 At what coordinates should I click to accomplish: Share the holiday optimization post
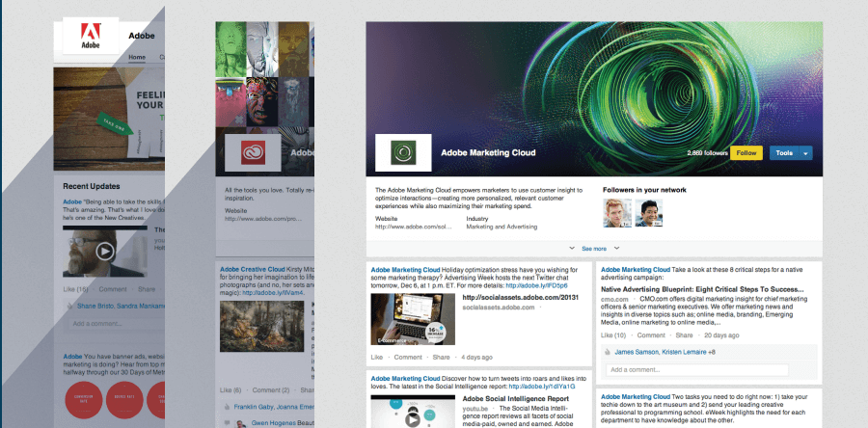point(441,357)
